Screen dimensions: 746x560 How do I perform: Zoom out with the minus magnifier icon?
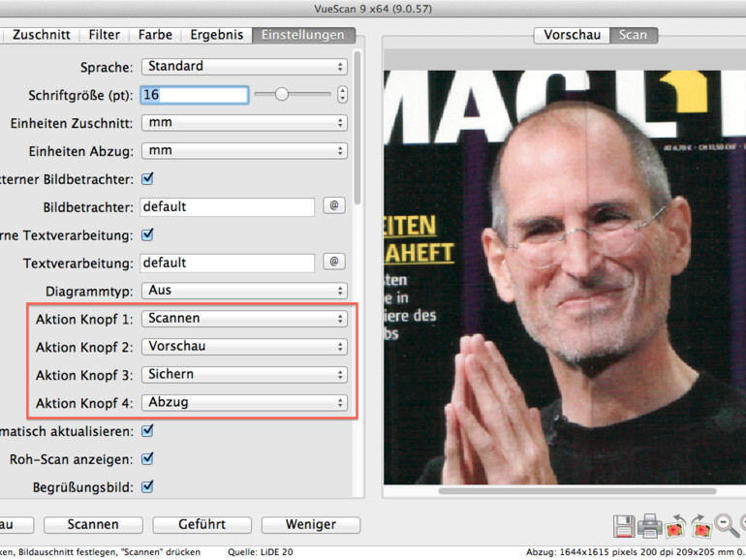[727, 526]
